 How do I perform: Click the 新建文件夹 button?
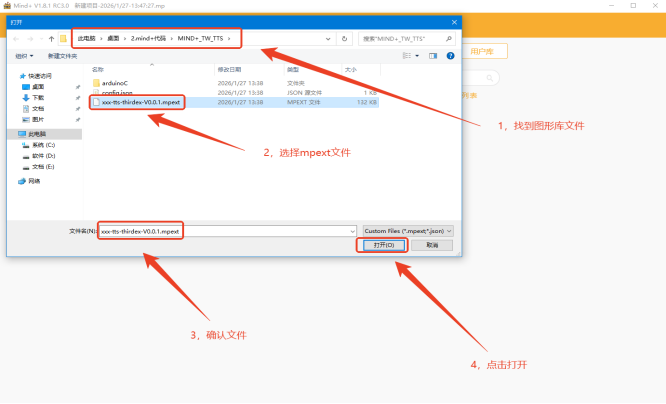(x=62, y=56)
